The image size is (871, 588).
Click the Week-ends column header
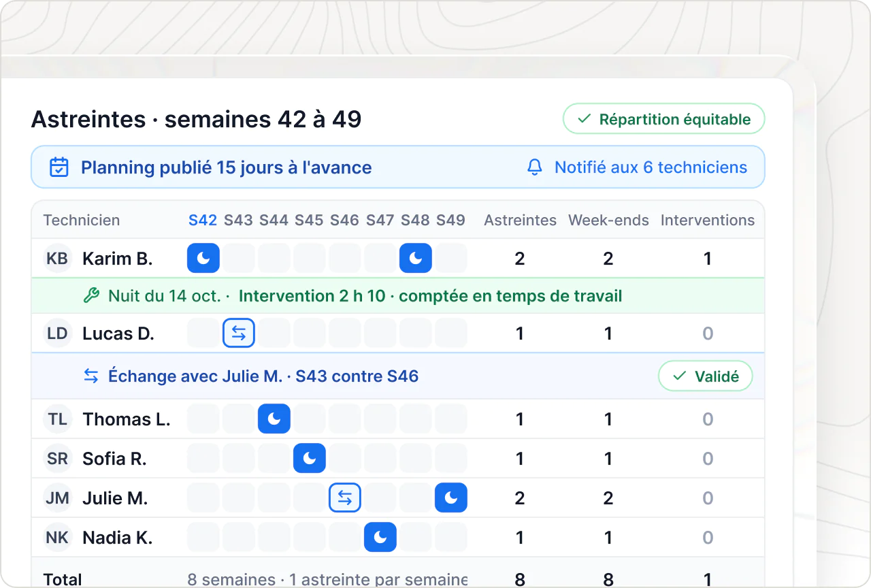(608, 220)
